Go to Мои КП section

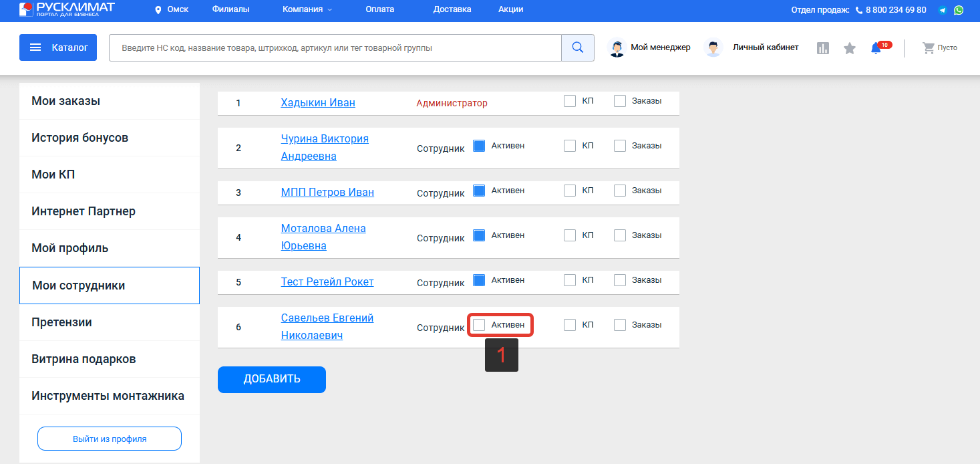click(110, 175)
